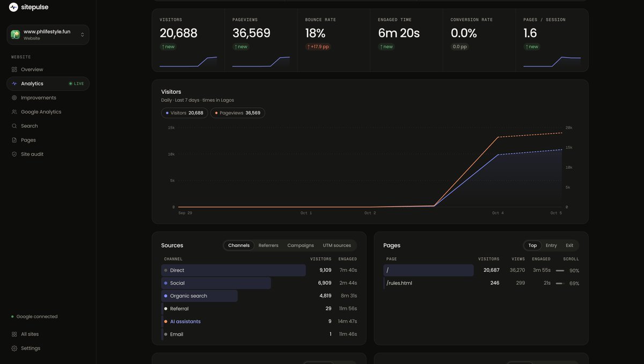Click the 90% scroll depth bar
Viewport: 644px width, 364px height.
[560, 271]
